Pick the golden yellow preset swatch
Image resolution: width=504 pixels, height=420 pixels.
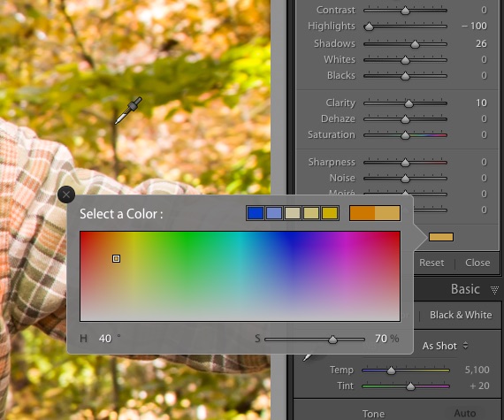pos(330,213)
